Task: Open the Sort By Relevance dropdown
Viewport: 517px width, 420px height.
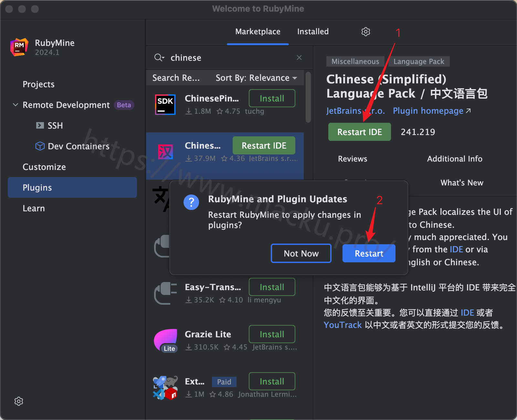Action: (256, 78)
